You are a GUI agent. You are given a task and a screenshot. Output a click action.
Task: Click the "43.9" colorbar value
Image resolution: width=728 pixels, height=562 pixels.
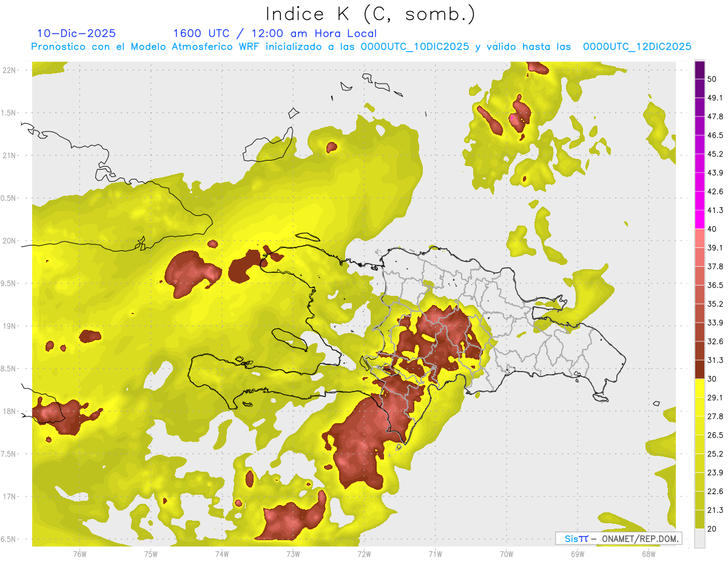point(715,173)
